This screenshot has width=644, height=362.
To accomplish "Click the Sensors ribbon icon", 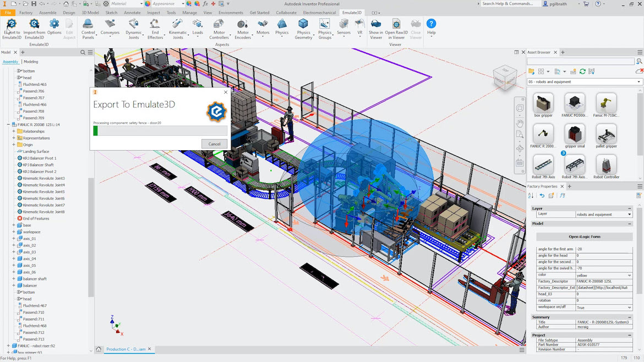I will [x=343, y=25].
